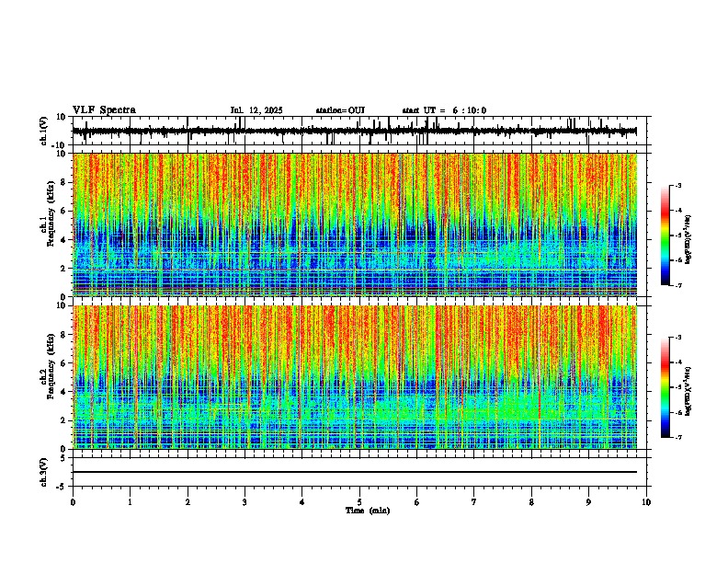Screen dimensions: 728x563
Task: Click the '2' kHz tick on ch.2 spectrogram
Action: [x=64, y=420]
